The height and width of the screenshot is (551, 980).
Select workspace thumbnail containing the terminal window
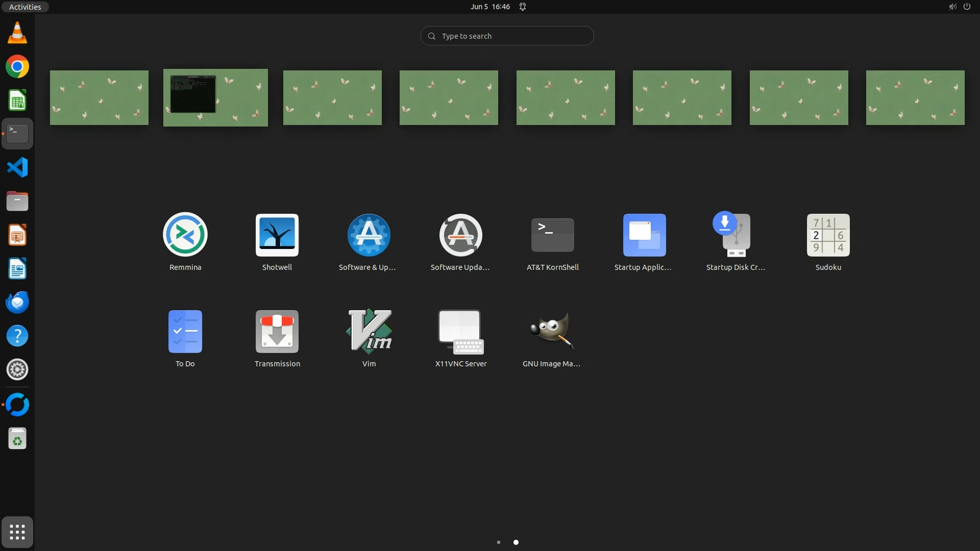coord(215,97)
